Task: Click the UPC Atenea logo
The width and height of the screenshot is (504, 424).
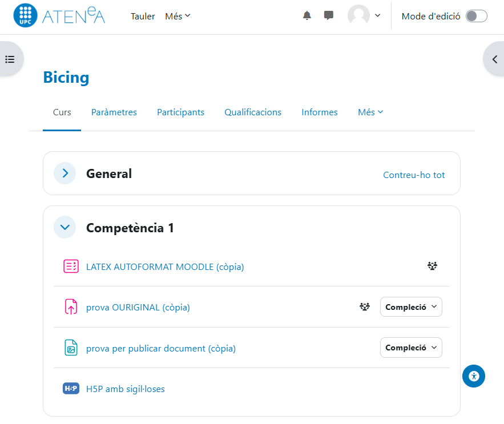Action: 59,16
